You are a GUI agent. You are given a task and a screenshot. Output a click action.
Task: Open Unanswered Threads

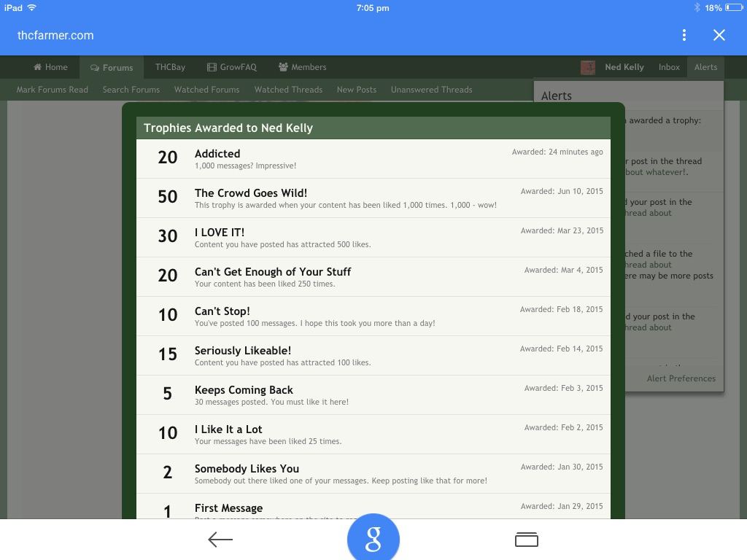tap(432, 90)
